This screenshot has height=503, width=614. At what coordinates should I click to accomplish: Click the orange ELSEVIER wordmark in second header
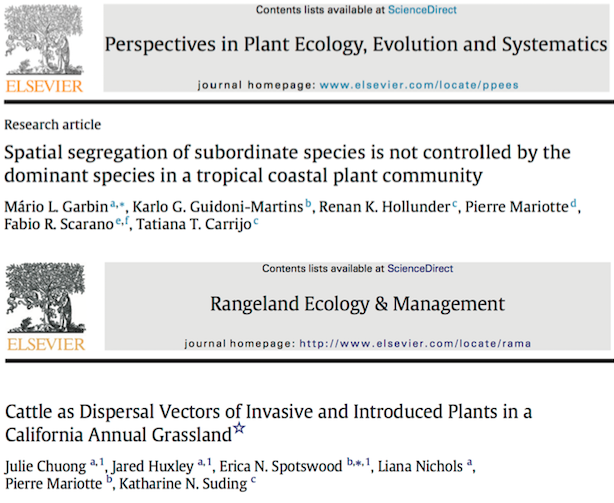(x=46, y=344)
